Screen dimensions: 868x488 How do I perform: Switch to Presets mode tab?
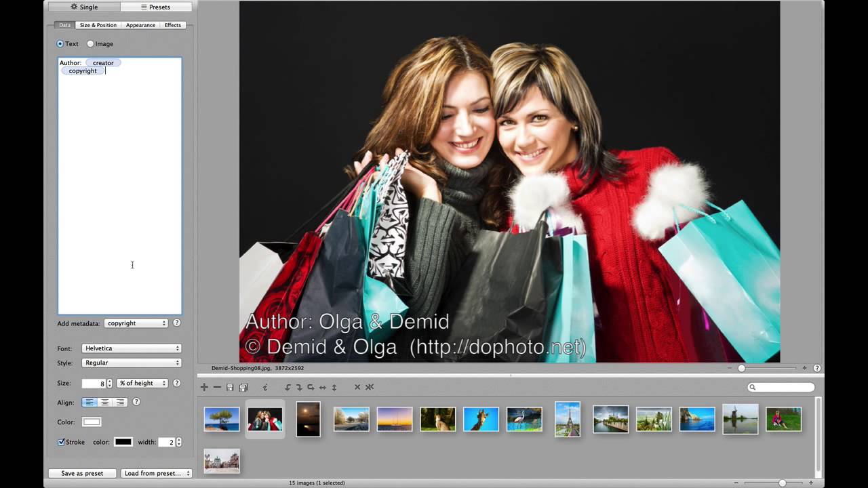(156, 7)
